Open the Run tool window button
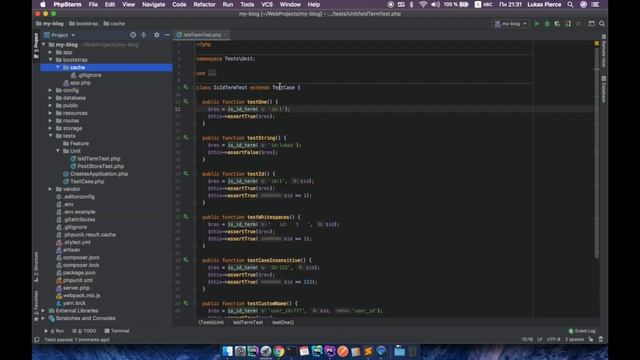This screenshot has height=360, width=640. point(55,331)
